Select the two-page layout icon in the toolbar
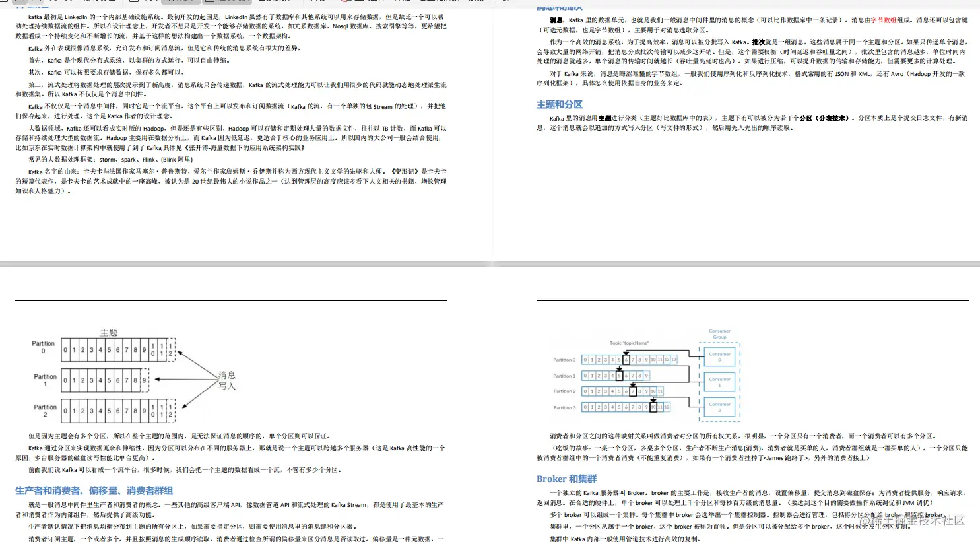Viewport: 980px width, 542px height. point(168,3)
